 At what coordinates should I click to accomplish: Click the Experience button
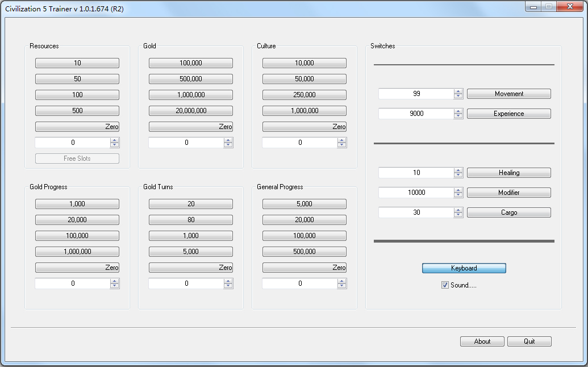[508, 114]
